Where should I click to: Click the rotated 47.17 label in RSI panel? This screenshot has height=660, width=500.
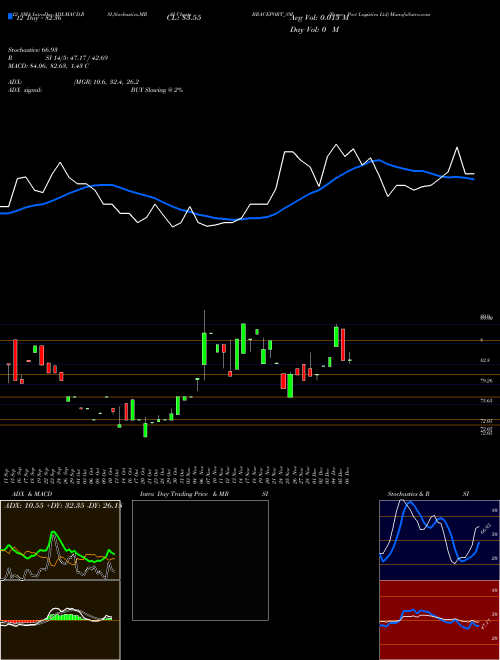(486, 625)
